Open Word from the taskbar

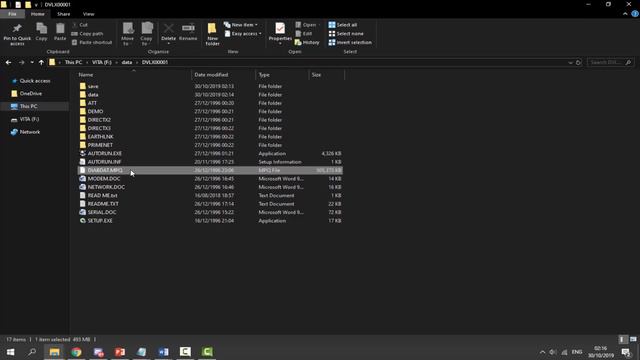pyautogui.click(x=163, y=352)
